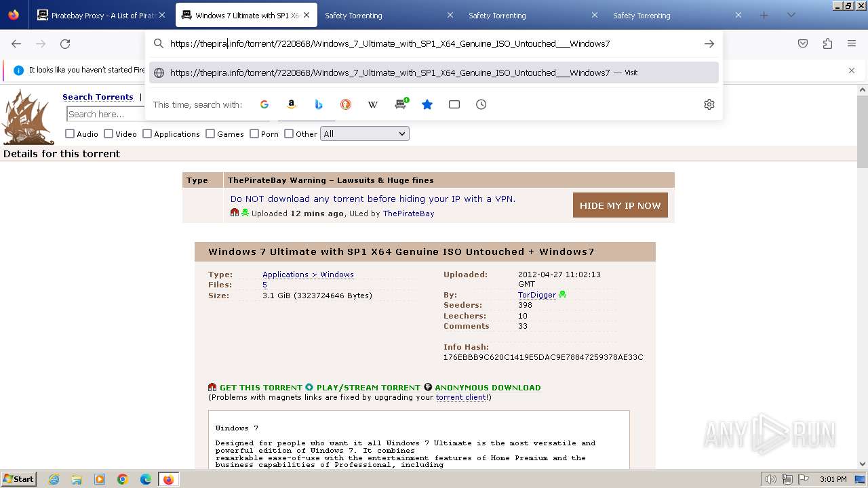Open PLAY/STREAM TORRENT link
The image size is (868, 488).
(x=368, y=388)
